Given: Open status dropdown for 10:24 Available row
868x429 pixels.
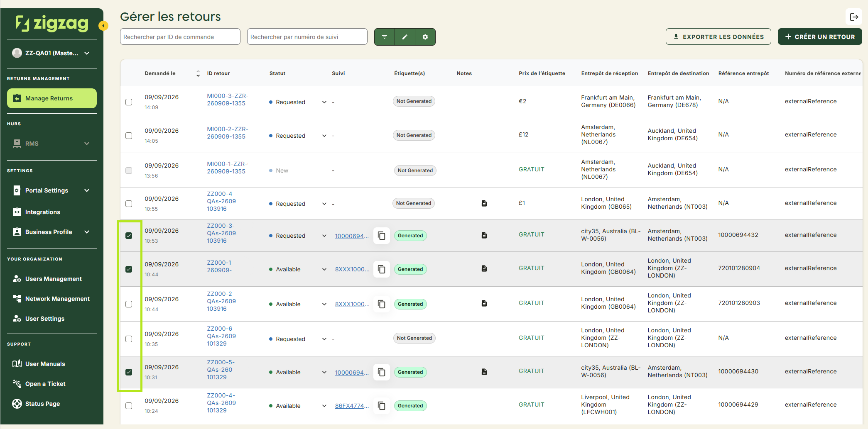Looking at the screenshot, I should 324,406.
